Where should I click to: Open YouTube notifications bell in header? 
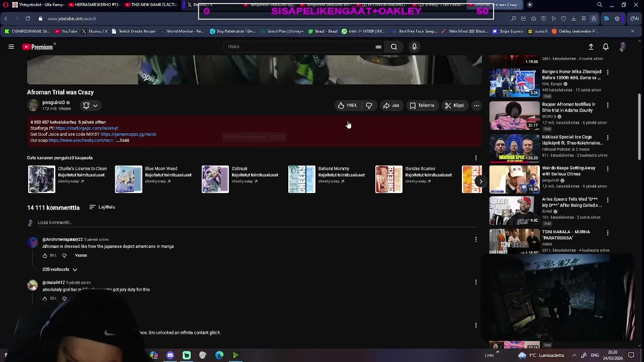606,47
